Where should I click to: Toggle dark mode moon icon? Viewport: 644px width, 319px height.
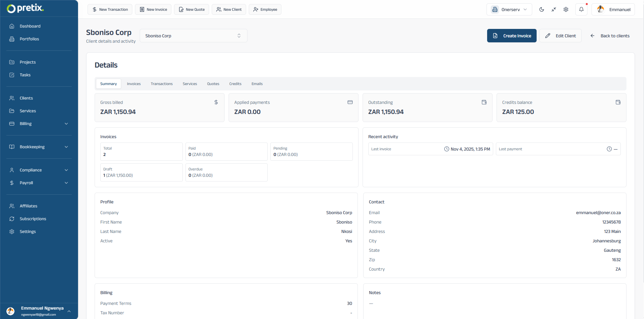tap(541, 9)
